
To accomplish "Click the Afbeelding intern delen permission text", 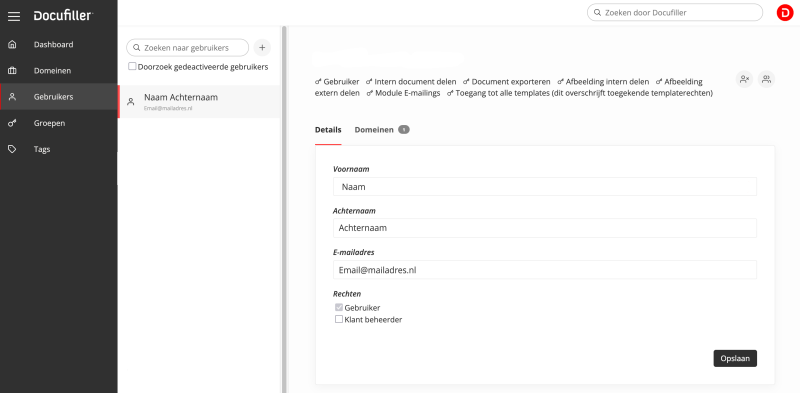I will [607, 82].
